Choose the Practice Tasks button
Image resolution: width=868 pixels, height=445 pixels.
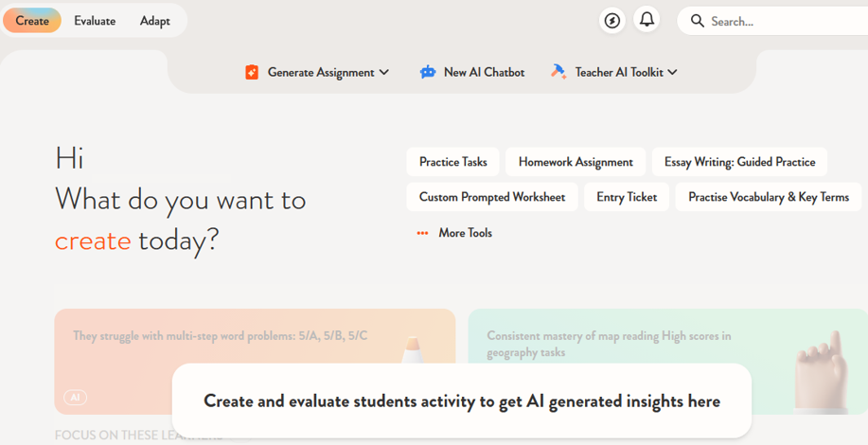(x=453, y=162)
